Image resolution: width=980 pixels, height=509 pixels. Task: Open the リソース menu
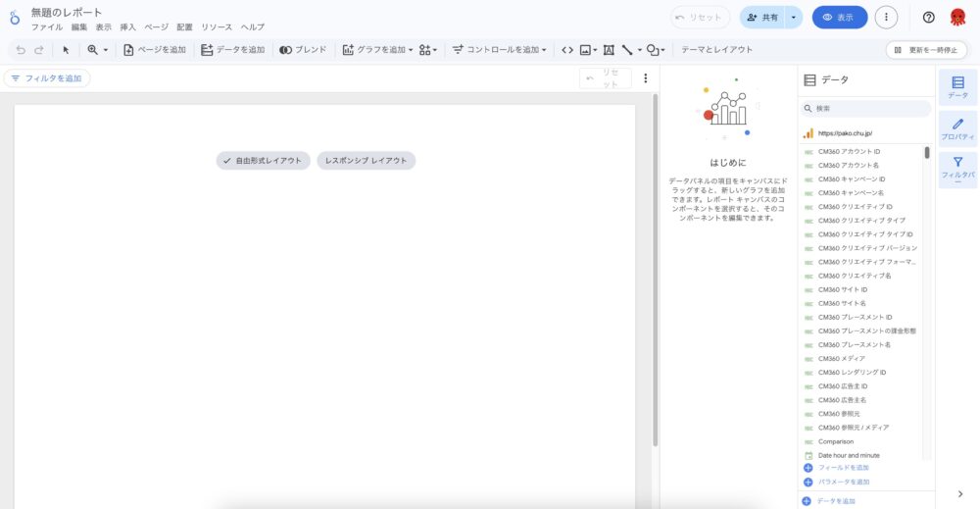click(217, 27)
